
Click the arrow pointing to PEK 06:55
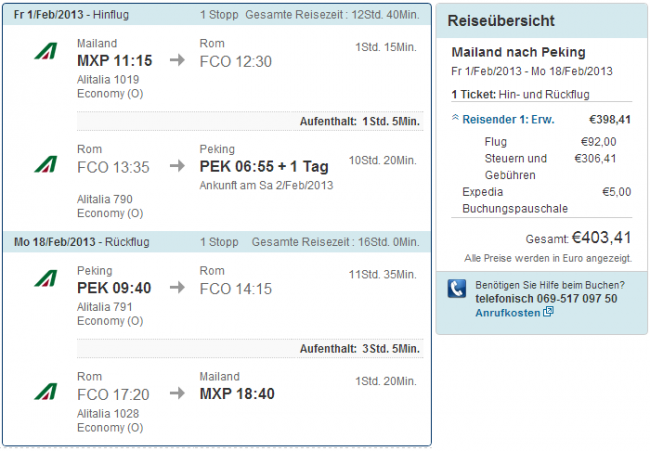pyautogui.click(x=177, y=167)
